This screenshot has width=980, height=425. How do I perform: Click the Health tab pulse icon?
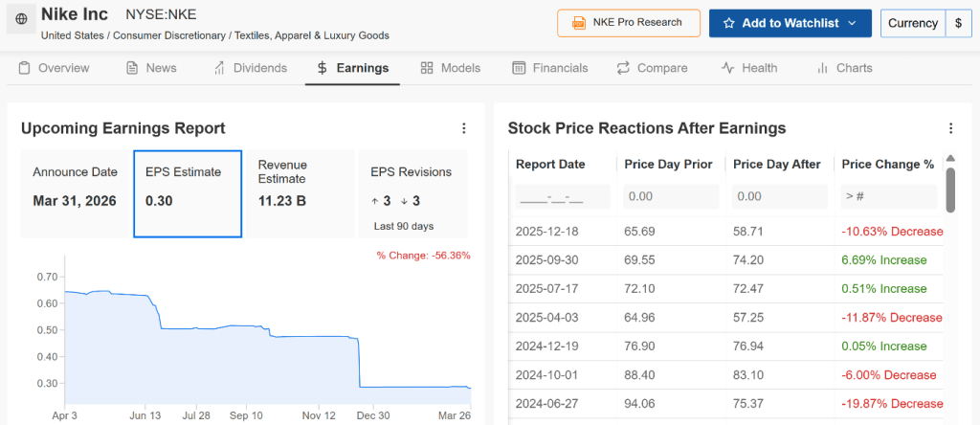727,68
